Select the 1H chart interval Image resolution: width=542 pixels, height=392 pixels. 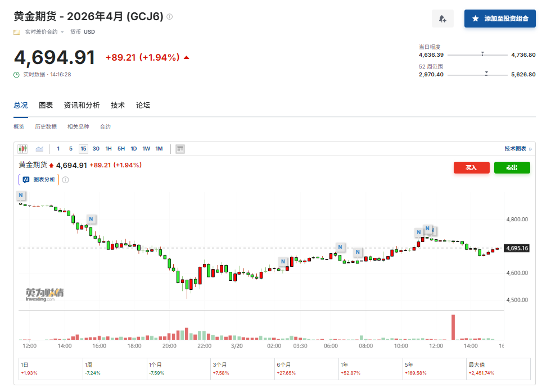(109, 149)
